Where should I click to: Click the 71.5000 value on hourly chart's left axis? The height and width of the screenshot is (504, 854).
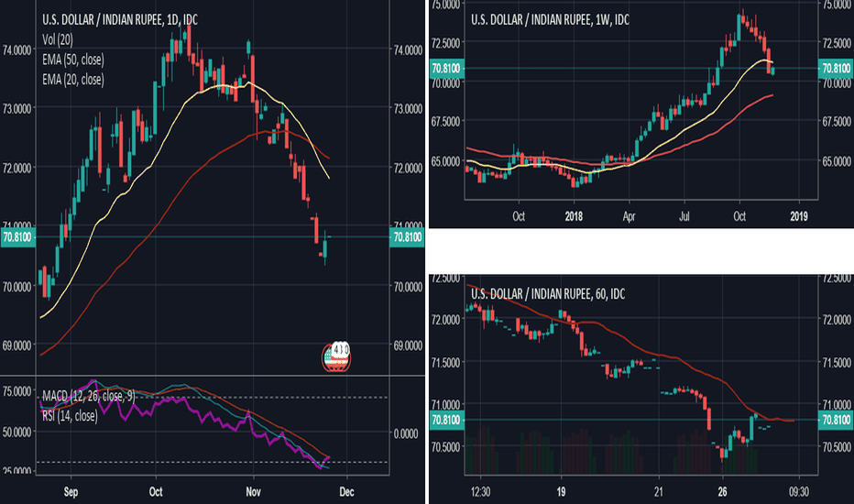446,362
